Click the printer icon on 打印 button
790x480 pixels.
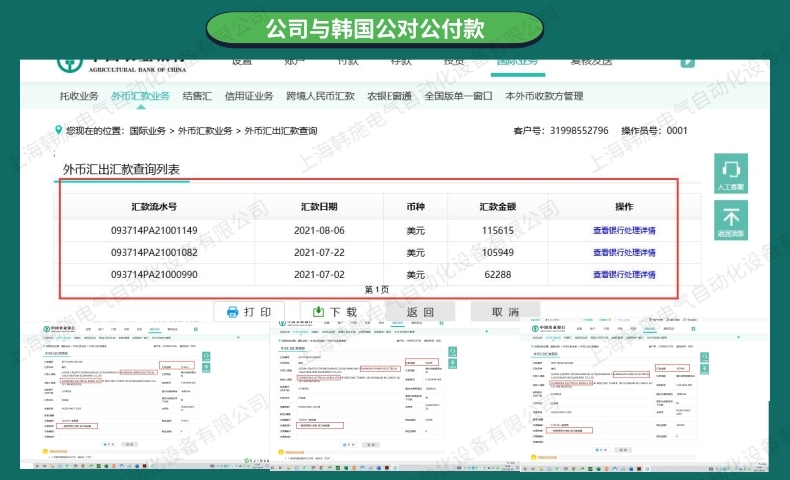point(232,312)
